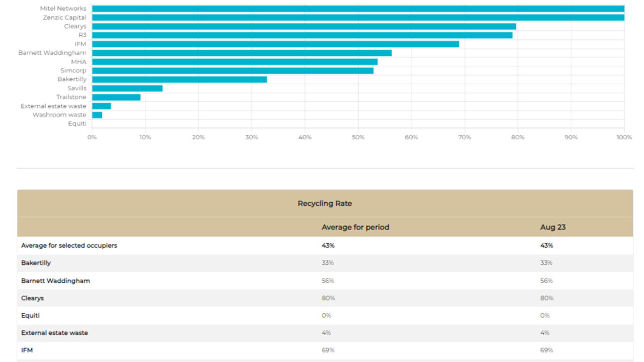
Task: Click the IFM bar in the chart
Action: tap(275, 44)
